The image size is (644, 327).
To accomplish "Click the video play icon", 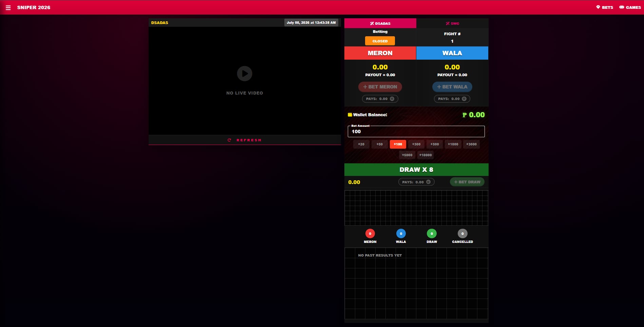I will pyautogui.click(x=245, y=74).
